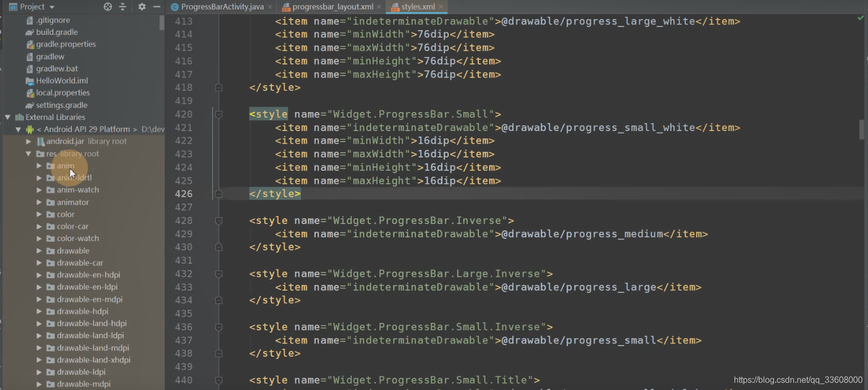Click "@drawable/progress_large" text on line 433

(579, 287)
